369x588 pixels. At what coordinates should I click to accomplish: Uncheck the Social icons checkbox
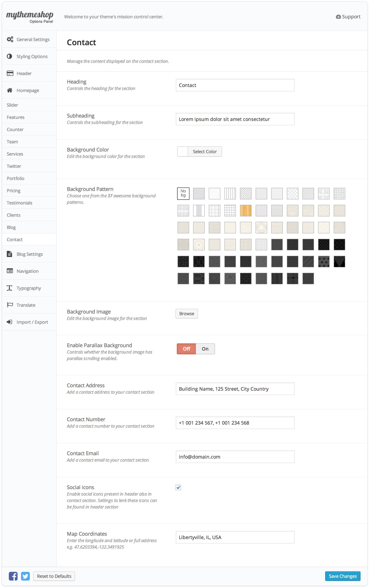(x=178, y=487)
